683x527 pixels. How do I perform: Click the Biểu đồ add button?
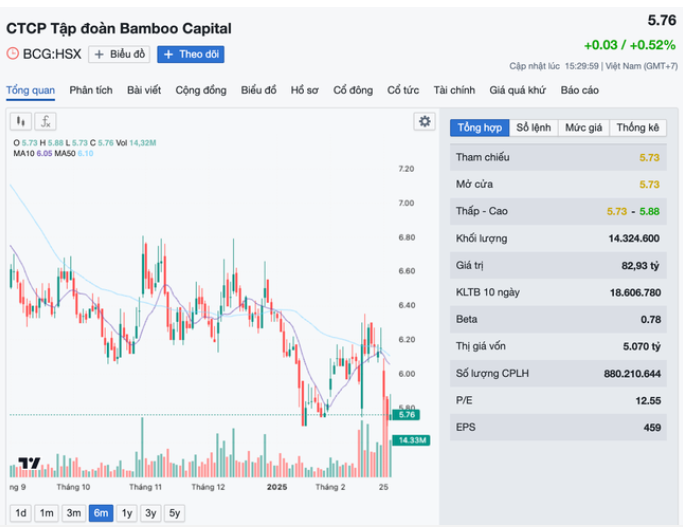point(119,55)
